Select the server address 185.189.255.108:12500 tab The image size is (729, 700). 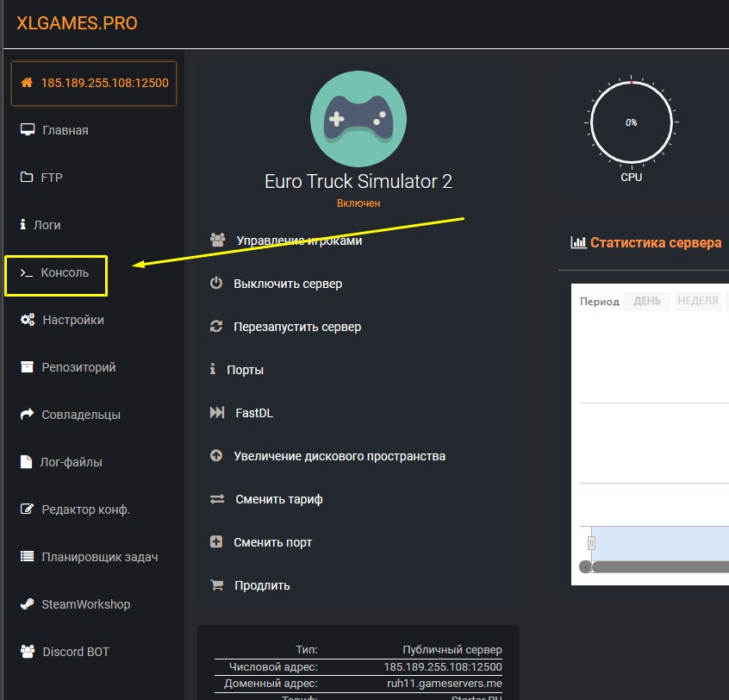tap(94, 83)
